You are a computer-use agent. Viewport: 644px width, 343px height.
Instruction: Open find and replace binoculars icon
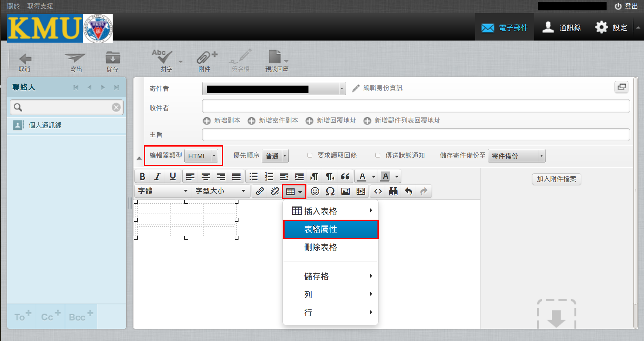(393, 191)
